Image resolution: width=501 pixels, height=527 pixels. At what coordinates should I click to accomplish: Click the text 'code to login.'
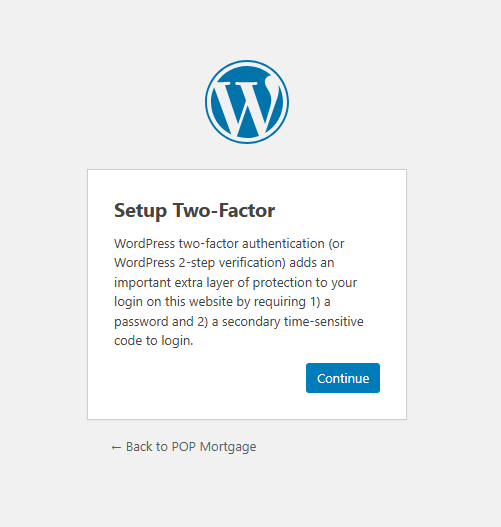click(154, 341)
